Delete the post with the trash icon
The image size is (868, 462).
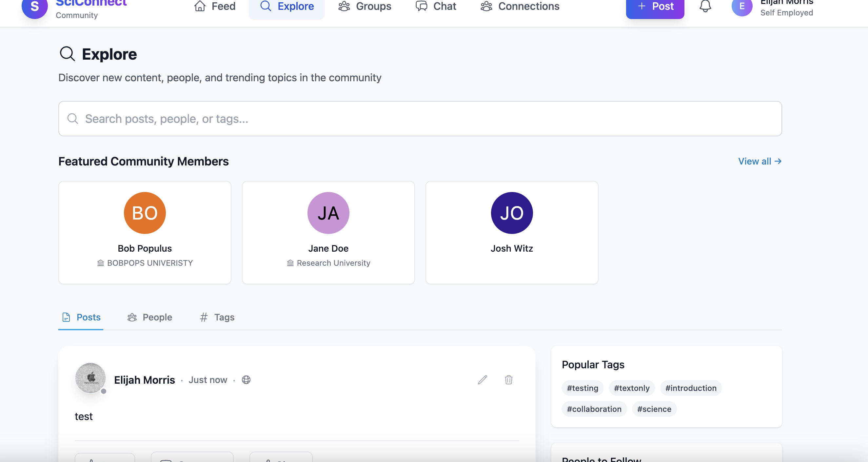pos(508,380)
